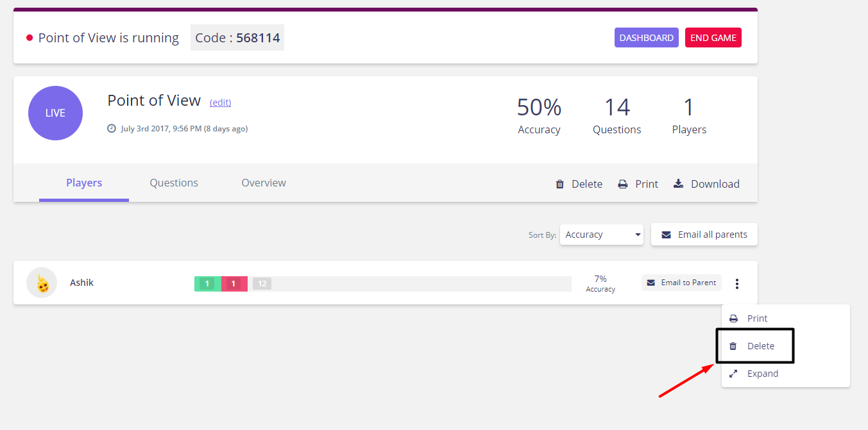Click the Download report action

pos(706,184)
